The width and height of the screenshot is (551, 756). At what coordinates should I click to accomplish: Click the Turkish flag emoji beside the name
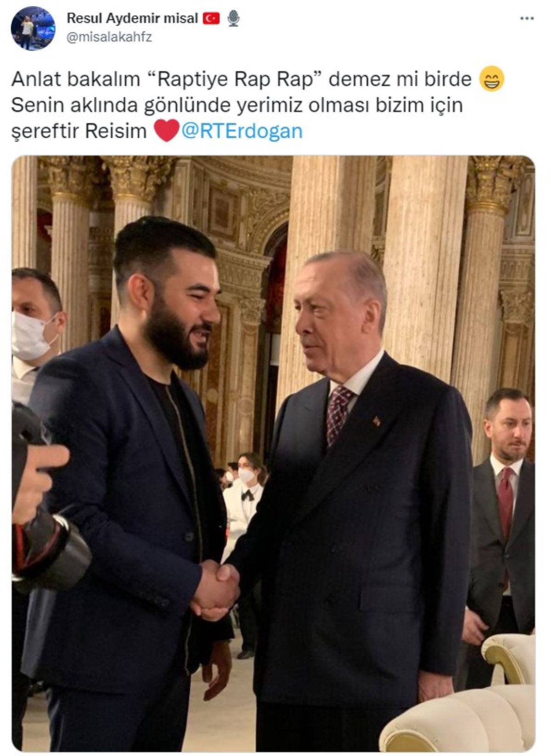click(212, 18)
